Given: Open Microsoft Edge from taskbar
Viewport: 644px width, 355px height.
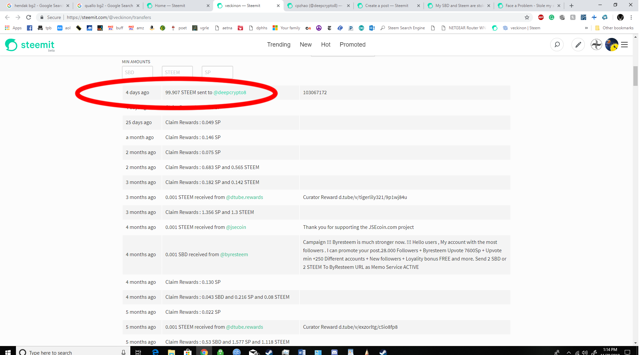Looking at the screenshot, I should tap(155, 352).
